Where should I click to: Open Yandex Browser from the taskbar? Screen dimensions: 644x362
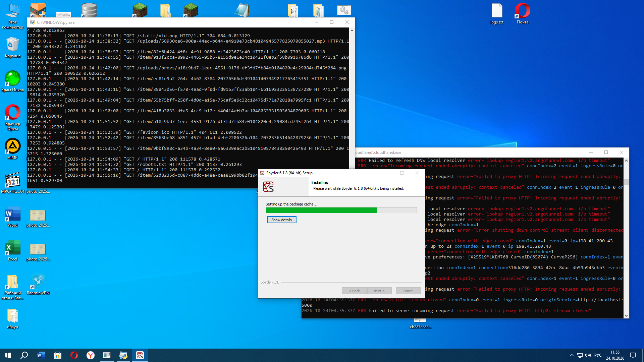90,355
